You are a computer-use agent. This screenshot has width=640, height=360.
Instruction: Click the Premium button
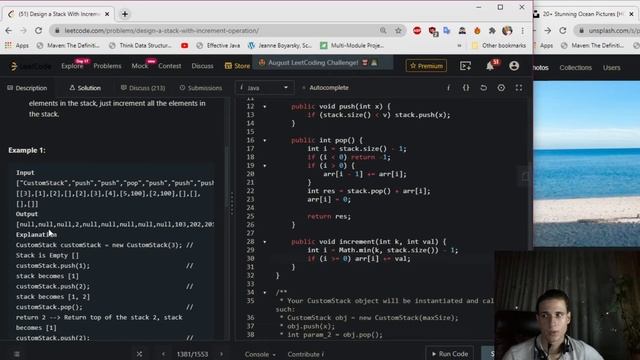click(427, 66)
